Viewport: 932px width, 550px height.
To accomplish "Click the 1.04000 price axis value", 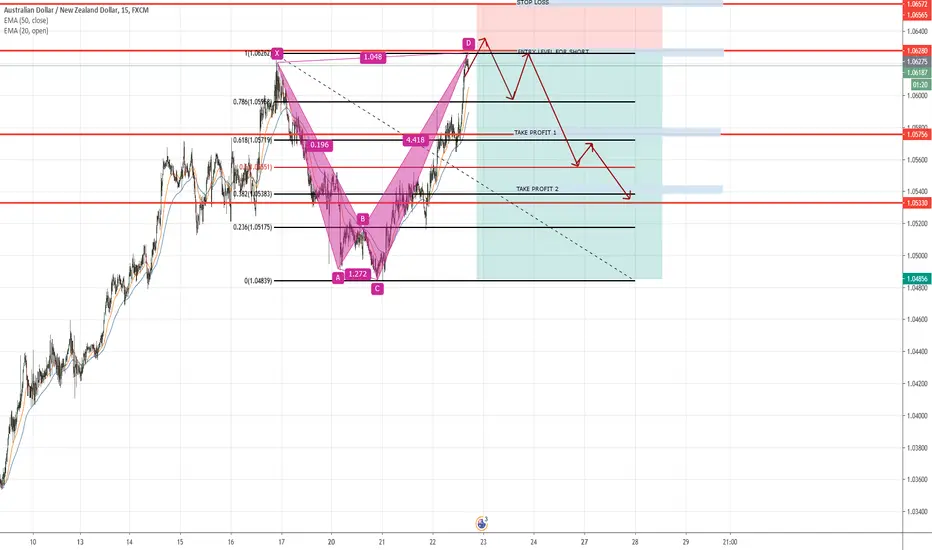I will 917,416.
